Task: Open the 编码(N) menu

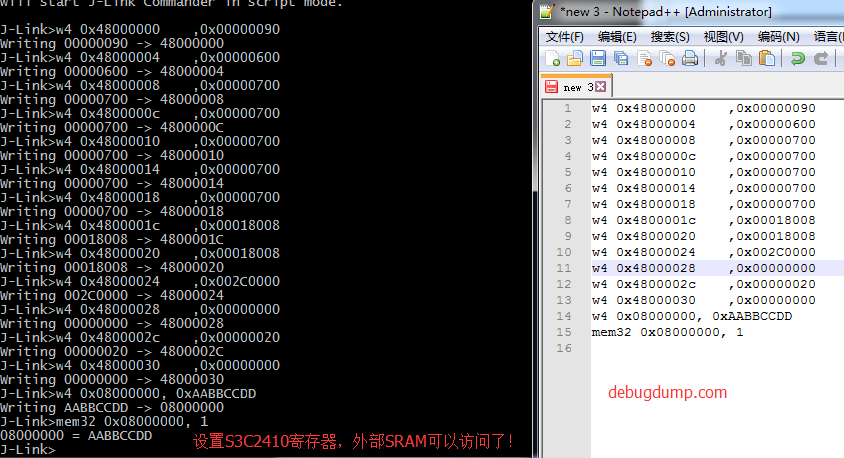Action: pyautogui.click(x=778, y=37)
